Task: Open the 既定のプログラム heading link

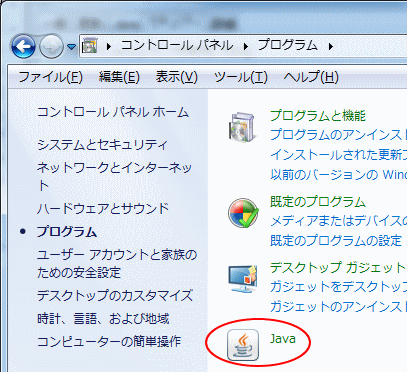Action: pyautogui.click(x=318, y=202)
